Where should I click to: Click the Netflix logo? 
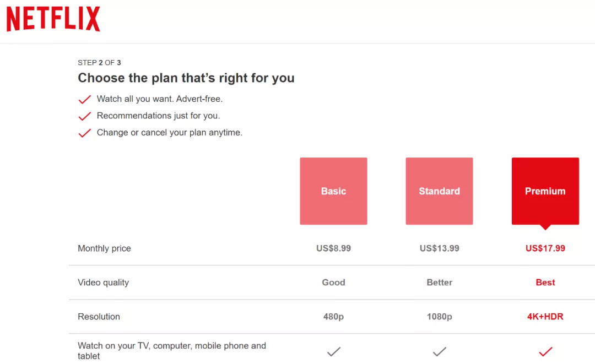point(53,19)
